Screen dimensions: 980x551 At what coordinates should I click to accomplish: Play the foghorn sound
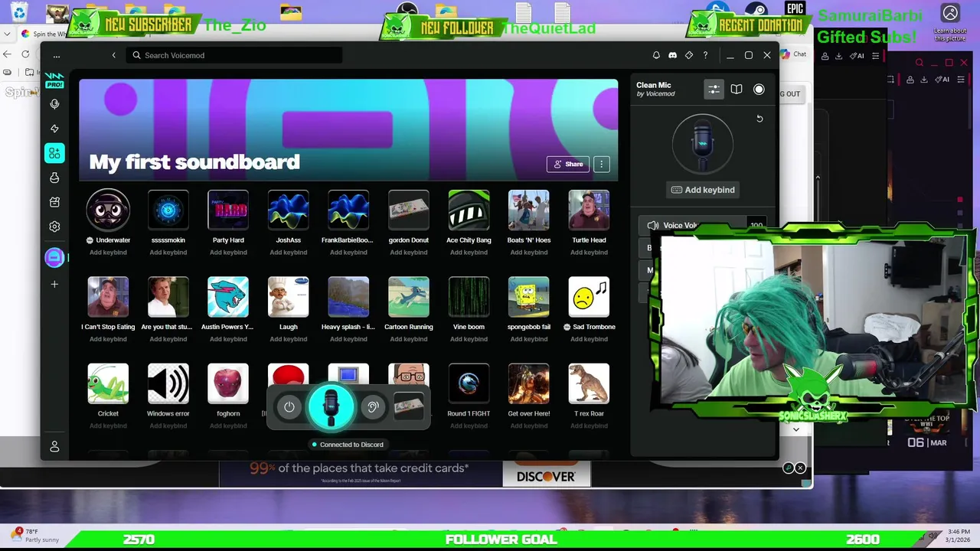tap(228, 383)
